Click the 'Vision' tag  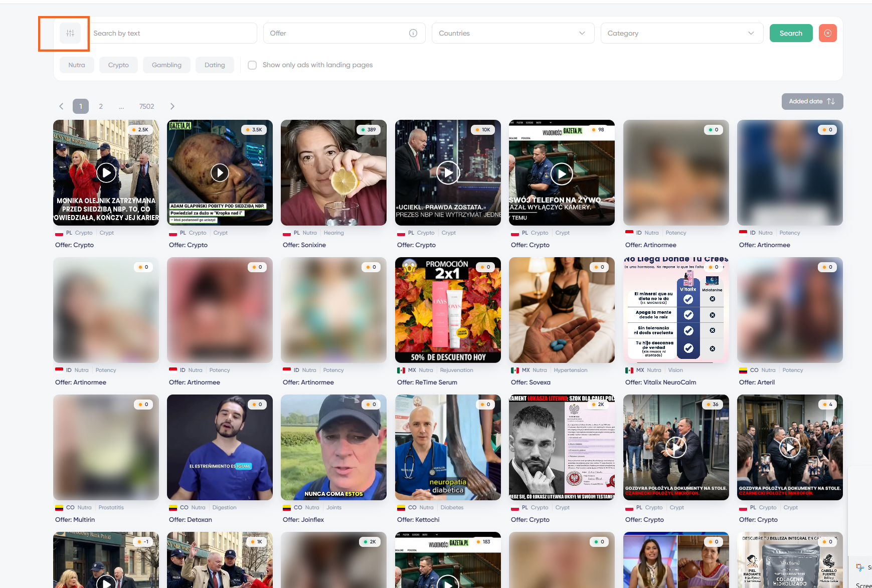[675, 370]
